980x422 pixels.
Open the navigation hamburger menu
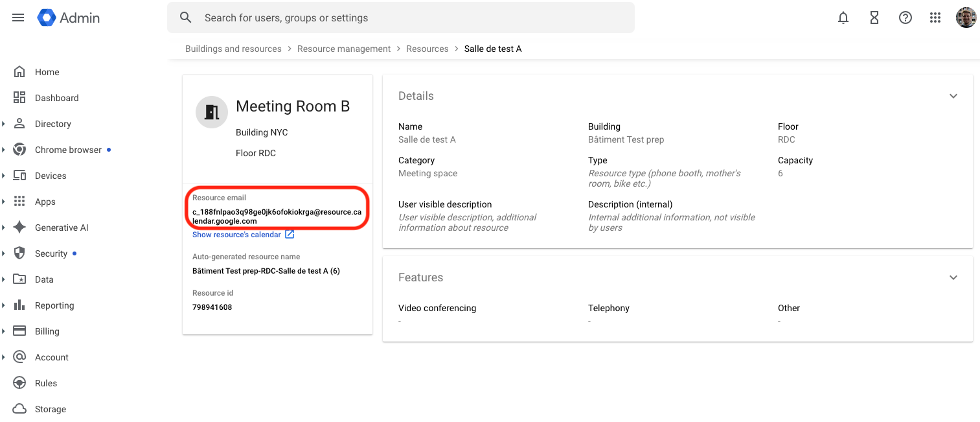[17, 18]
